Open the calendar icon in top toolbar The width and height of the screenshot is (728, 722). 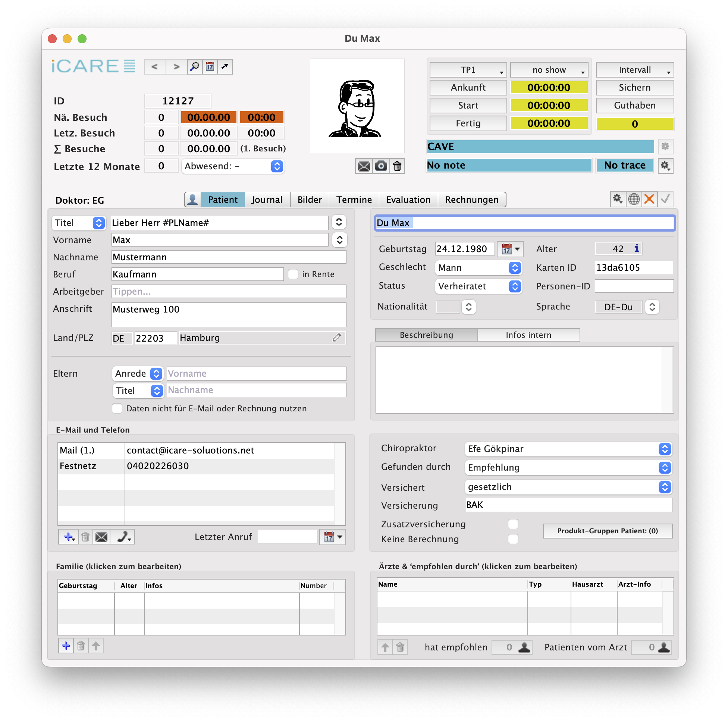click(210, 67)
